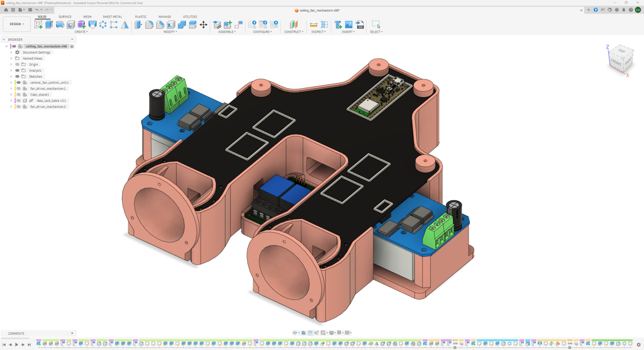
Task: Show ikea_lack_table v3:1 via eye icon
Action: 18,101
